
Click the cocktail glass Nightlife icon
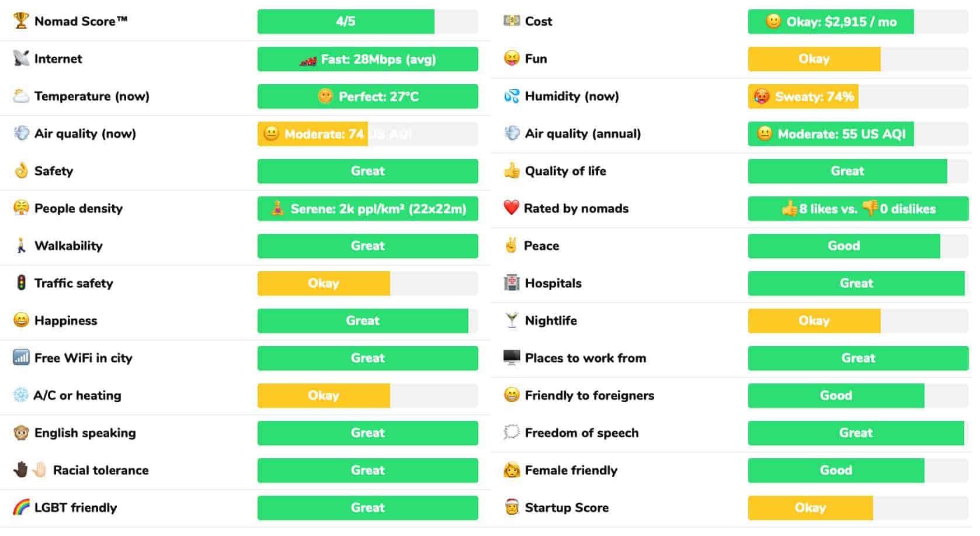coord(512,320)
